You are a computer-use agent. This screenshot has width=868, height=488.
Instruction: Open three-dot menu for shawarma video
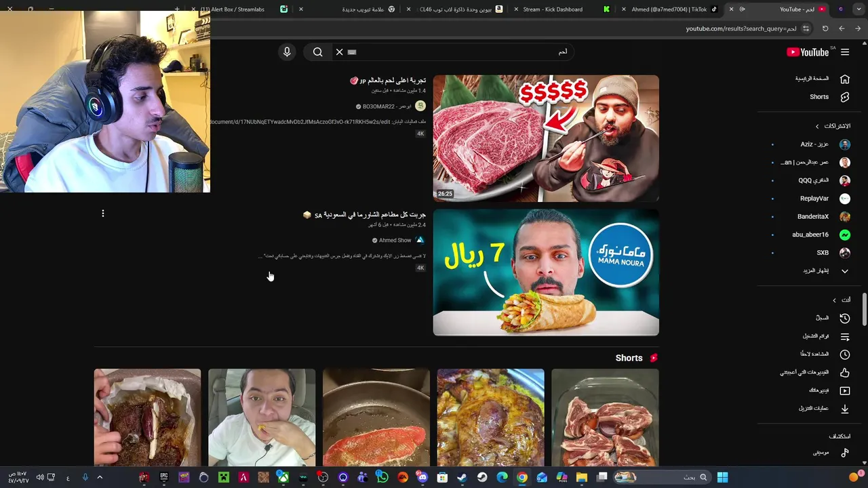[103, 213]
